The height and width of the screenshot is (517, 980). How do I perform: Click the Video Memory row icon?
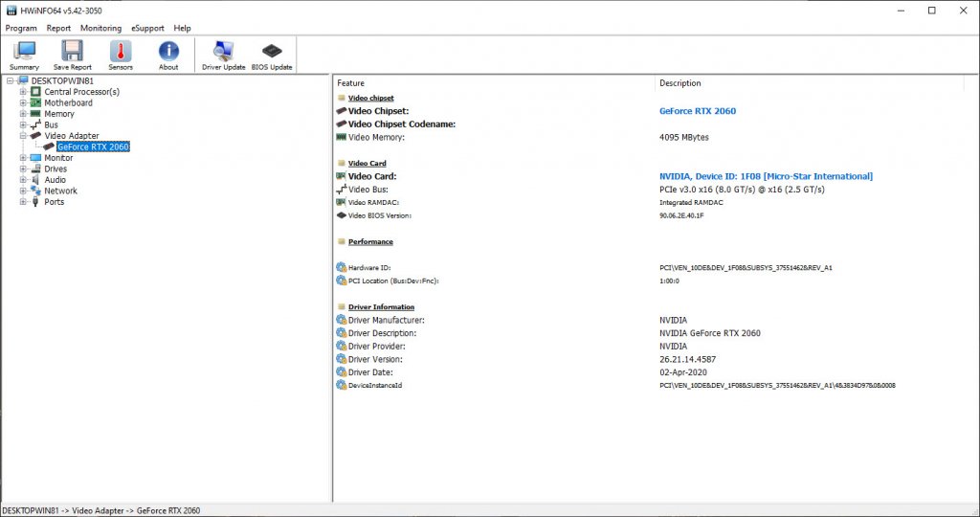tap(342, 137)
